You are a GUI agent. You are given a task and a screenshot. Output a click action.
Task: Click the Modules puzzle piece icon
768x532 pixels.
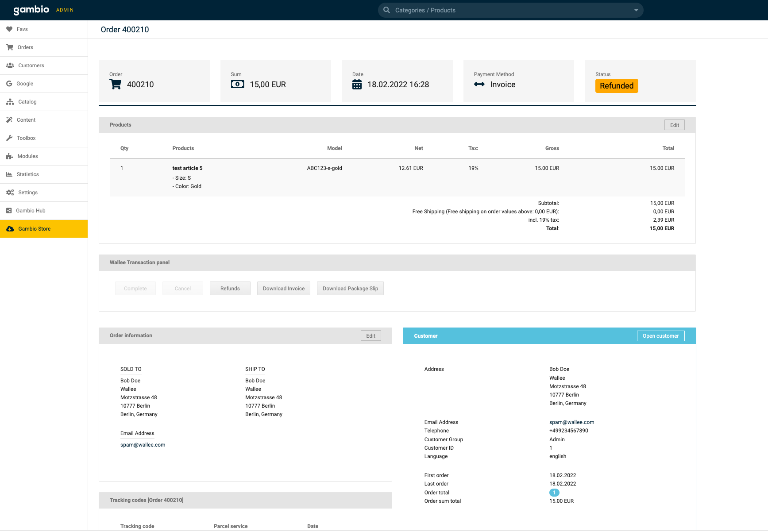click(10, 156)
